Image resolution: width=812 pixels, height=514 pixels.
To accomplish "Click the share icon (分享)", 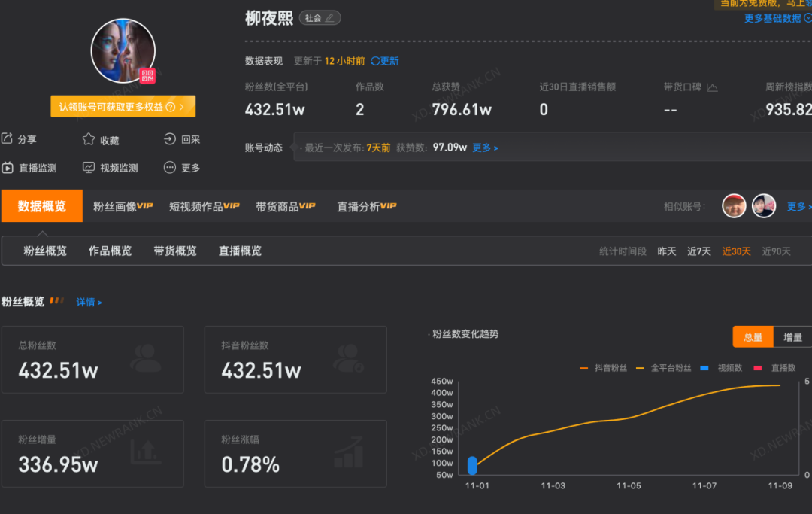I will (8, 139).
